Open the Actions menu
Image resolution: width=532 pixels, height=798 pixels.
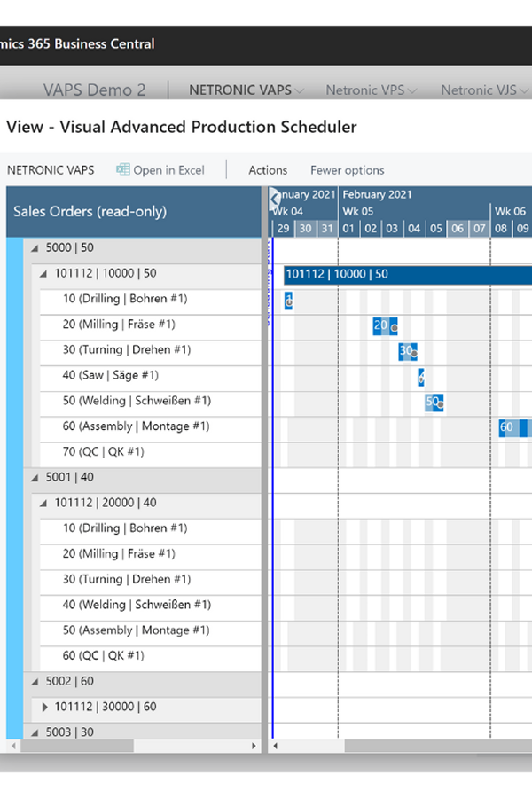pos(268,170)
